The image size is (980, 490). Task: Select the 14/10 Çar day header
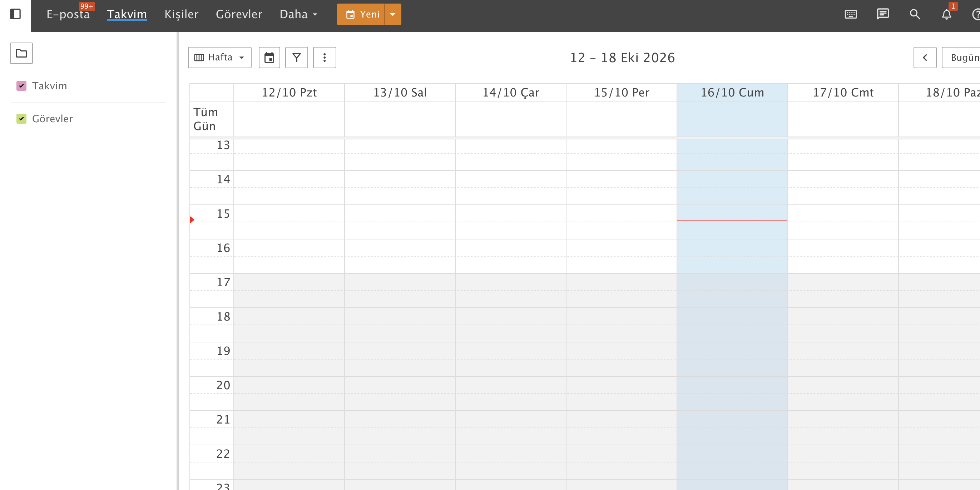point(510,93)
